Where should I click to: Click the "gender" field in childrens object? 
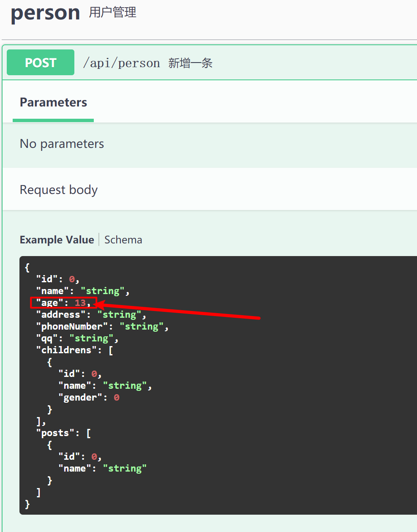click(x=80, y=398)
